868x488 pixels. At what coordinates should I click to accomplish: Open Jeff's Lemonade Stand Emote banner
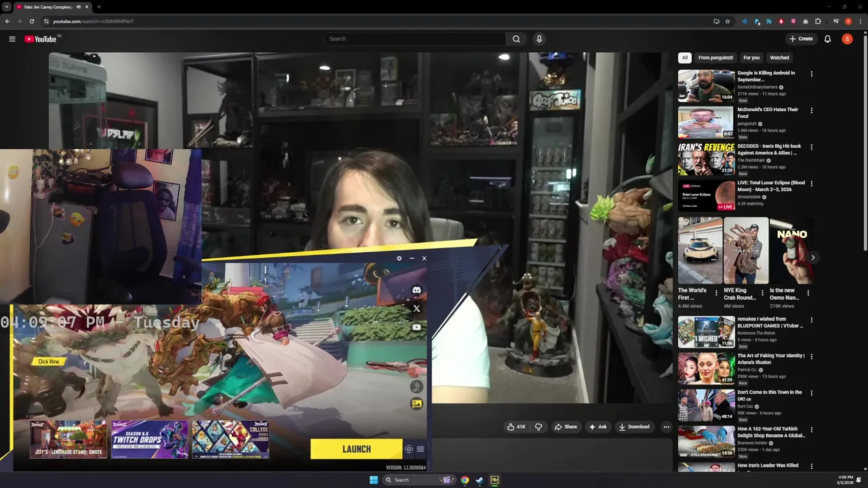68,439
